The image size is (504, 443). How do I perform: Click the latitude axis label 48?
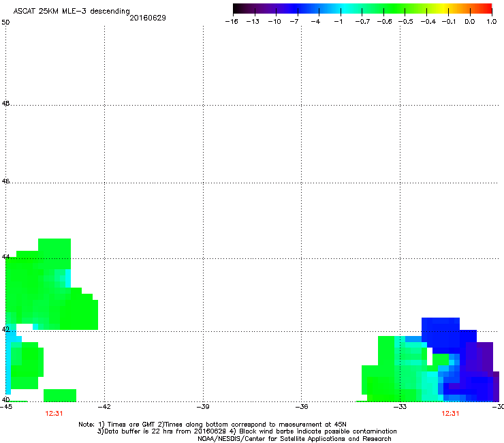tap(5, 104)
